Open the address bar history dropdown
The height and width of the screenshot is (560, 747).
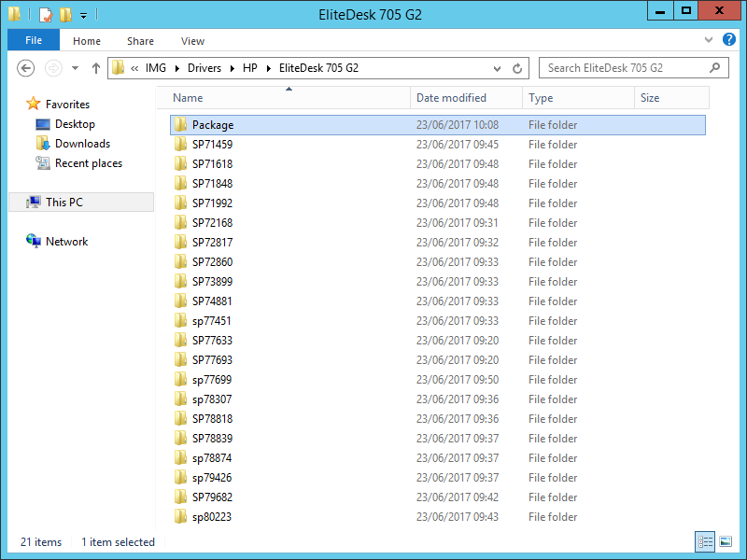[497, 68]
